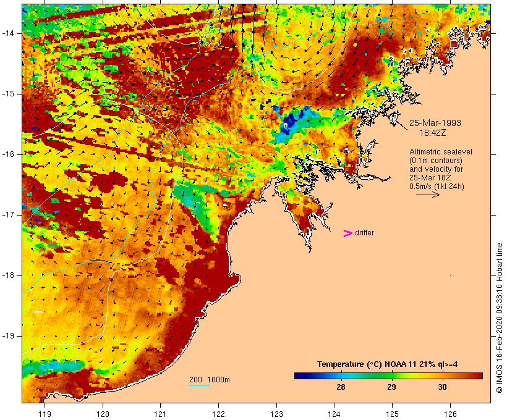Click the (0.1m contours) text
507x420 pixels.
436,161
